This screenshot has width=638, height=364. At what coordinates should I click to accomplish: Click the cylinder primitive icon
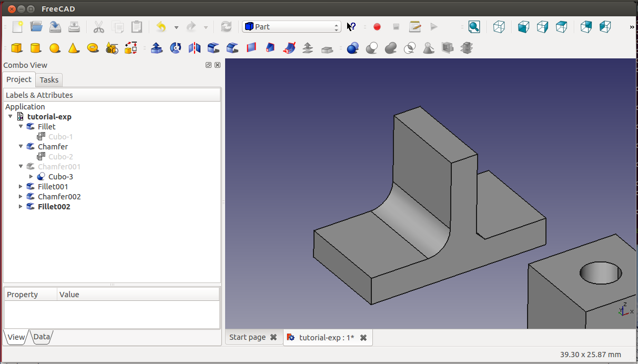[36, 48]
